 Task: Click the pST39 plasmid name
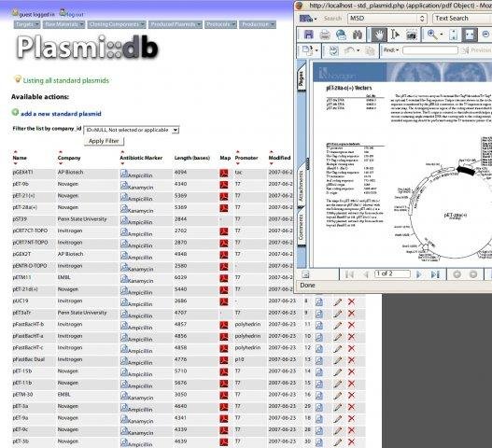20,219
